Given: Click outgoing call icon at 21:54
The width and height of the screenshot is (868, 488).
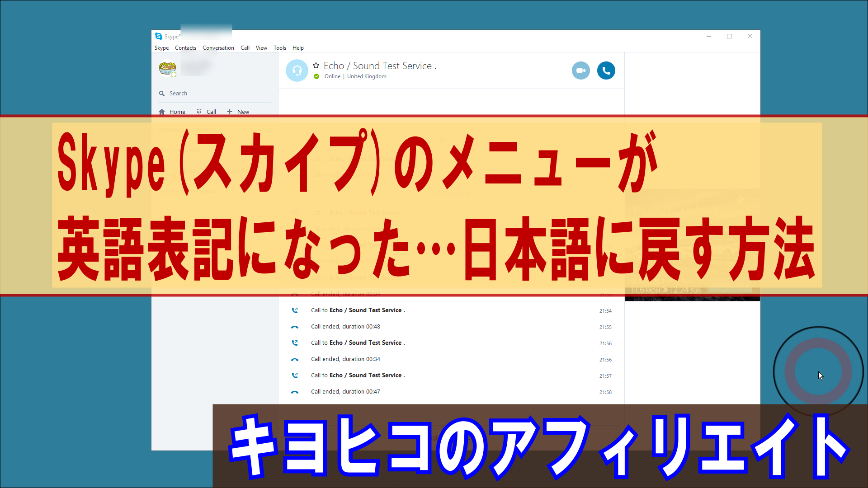Looking at the screenshot, I should (295, 310).
